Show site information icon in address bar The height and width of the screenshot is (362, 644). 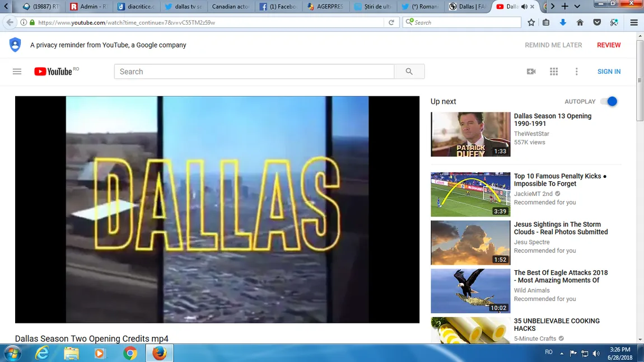[x=24, y=22]
